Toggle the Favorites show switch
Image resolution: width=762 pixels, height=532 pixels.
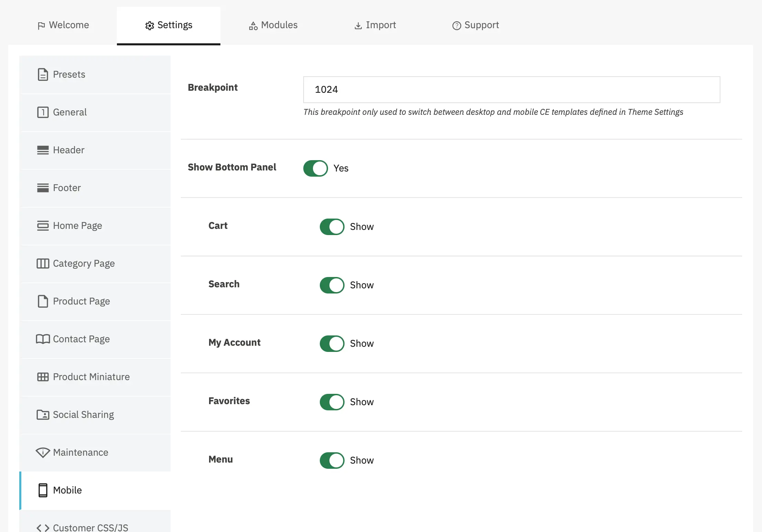(332, 402)
